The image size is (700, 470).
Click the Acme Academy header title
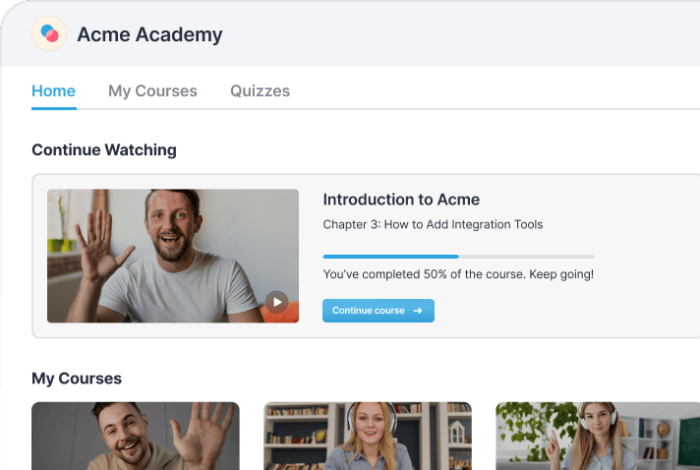click(x=150, y=35)
